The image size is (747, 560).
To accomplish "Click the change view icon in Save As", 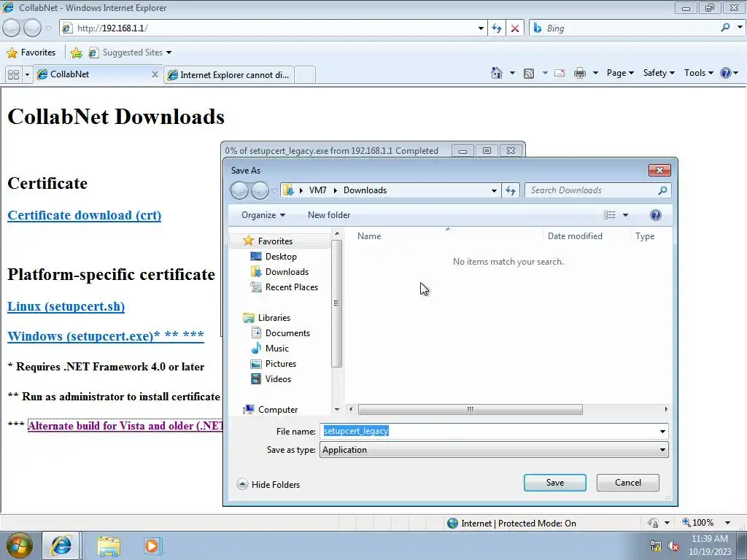I will [610, 215].
